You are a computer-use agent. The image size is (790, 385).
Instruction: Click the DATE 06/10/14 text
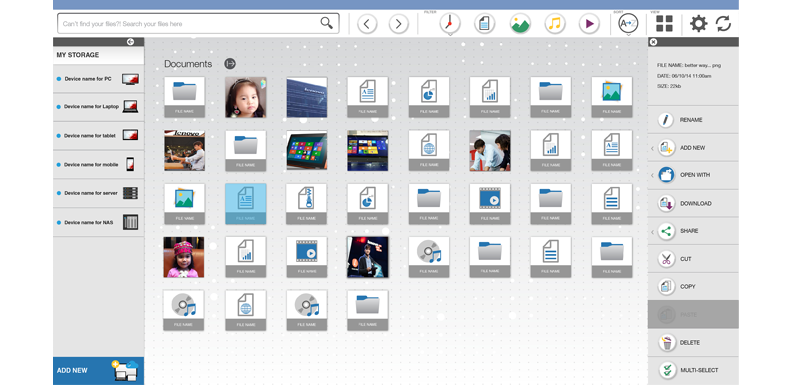684,76
